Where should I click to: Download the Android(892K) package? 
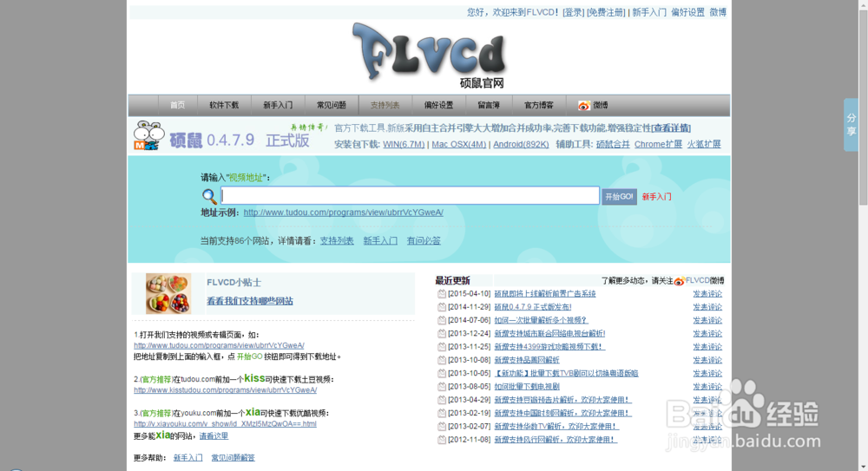click(x=521, y=145)
